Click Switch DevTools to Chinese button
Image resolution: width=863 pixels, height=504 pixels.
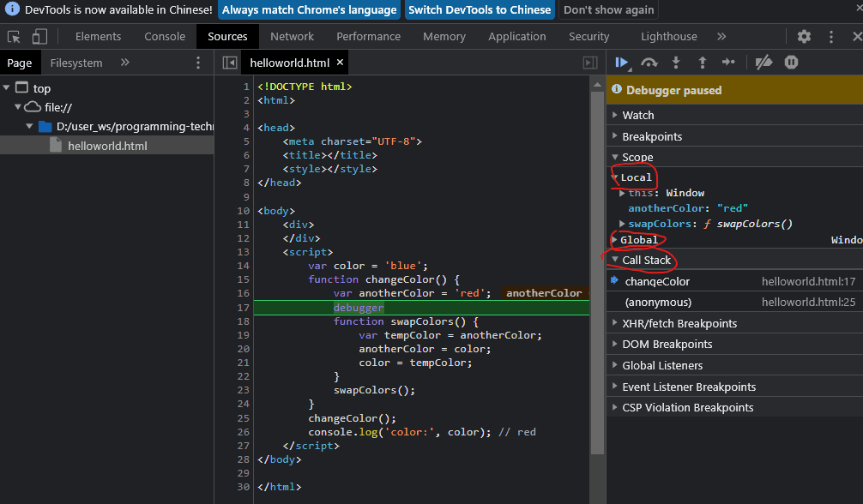[480, 10]
